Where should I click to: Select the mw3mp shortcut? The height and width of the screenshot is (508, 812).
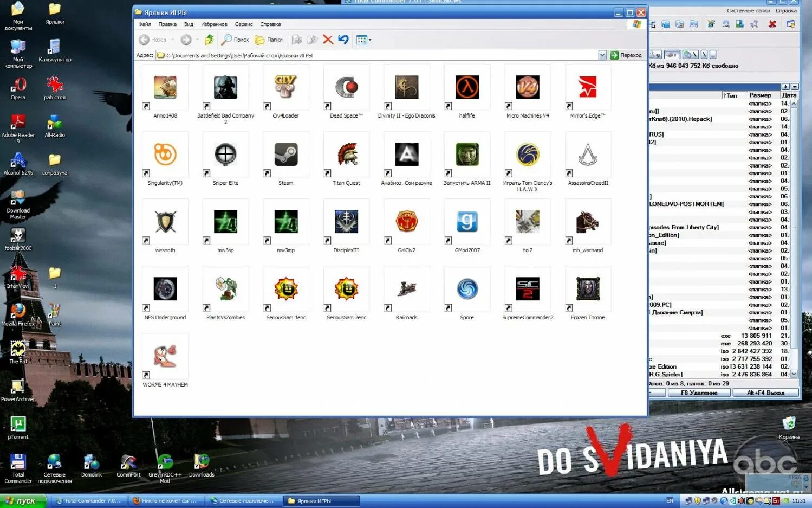coord(285,222)
